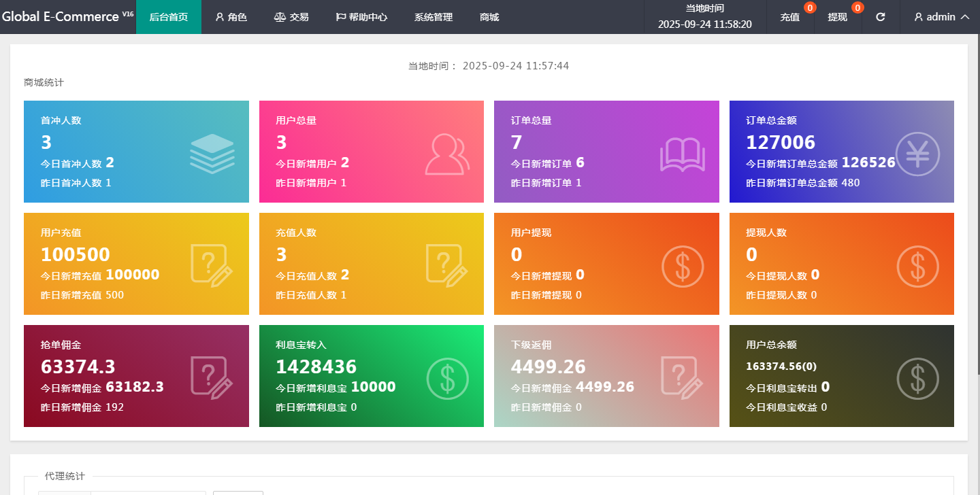Click the 充值 notification button
The width and height of the screenshot is (980, 495).
click(x=790, y=17)
